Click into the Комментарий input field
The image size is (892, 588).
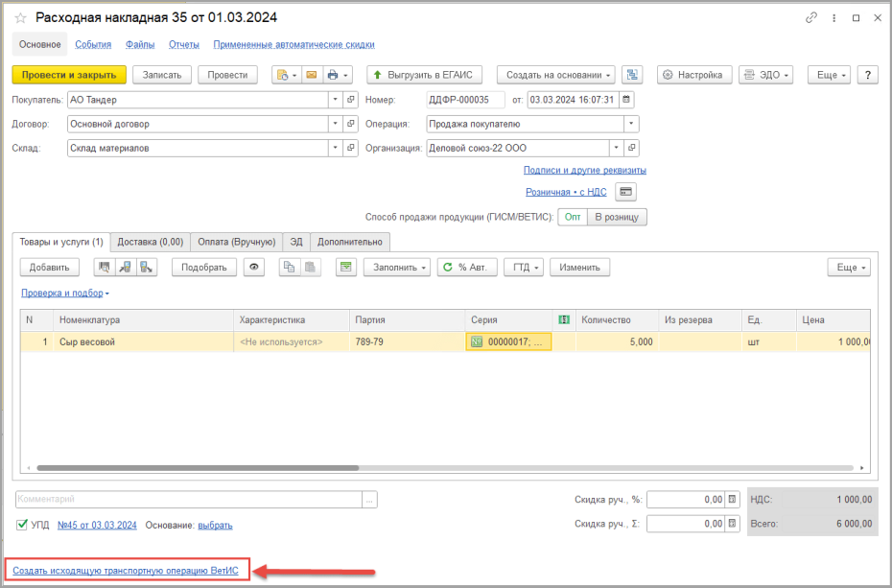tap(189, 500)
